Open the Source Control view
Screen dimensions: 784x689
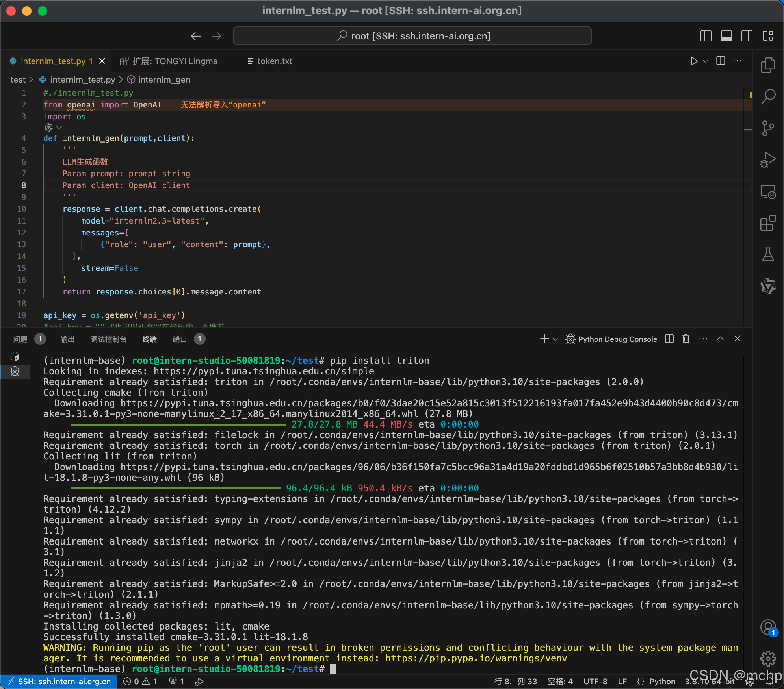click(x=767, y=128)
